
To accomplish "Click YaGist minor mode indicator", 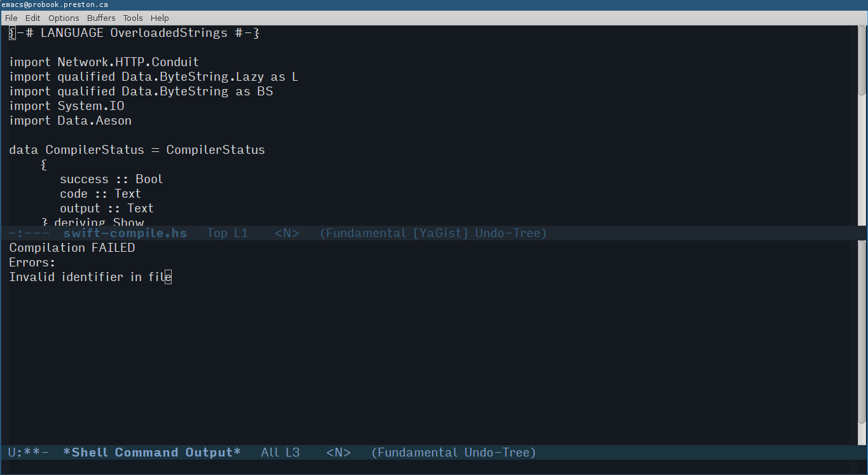I will (x=440, y=233).
